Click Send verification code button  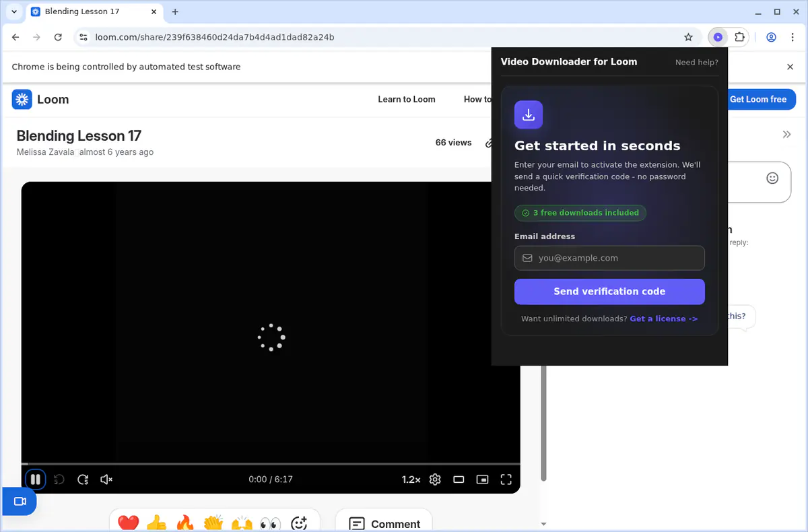click(609, 292)
